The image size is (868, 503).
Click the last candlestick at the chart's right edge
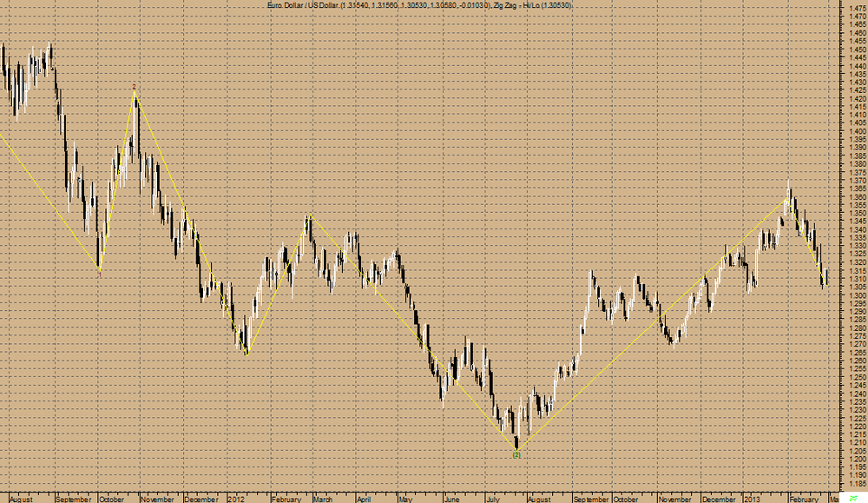[826, 276]
